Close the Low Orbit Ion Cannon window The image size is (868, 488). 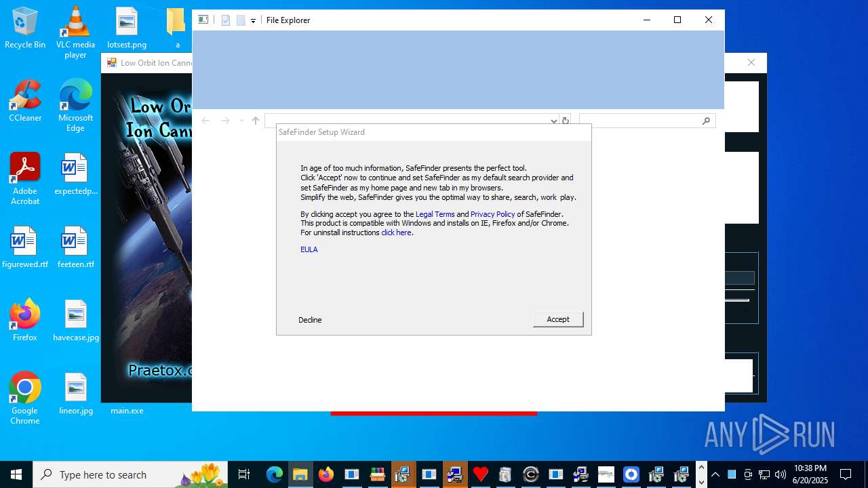pos(751,62)
